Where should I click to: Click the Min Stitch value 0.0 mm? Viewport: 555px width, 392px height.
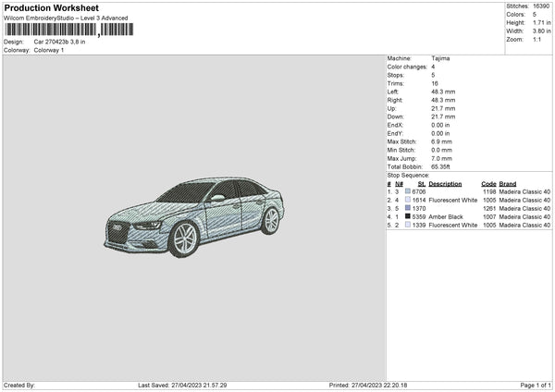click(x=442, y=150)
